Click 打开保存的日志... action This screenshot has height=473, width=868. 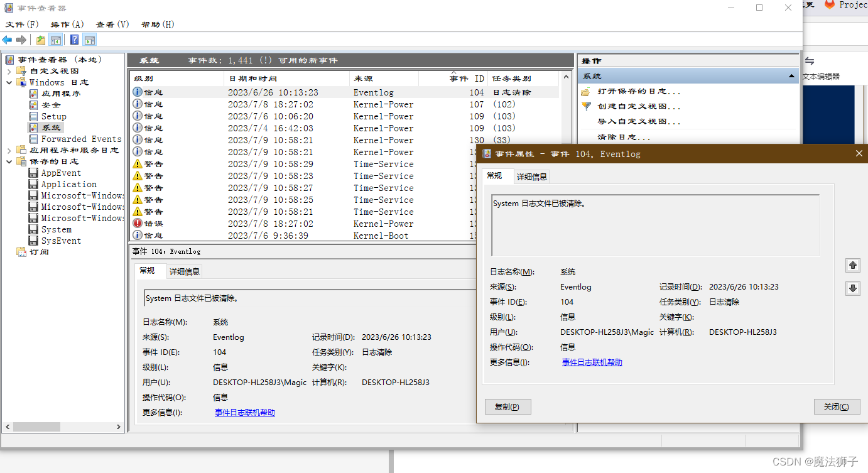[x=639, y=92]
